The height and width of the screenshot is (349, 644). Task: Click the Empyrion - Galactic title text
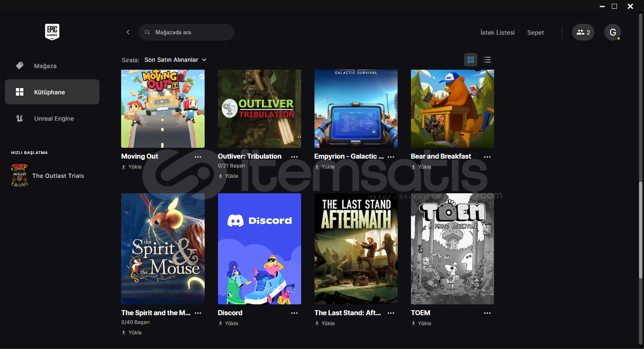click(349, 157)
